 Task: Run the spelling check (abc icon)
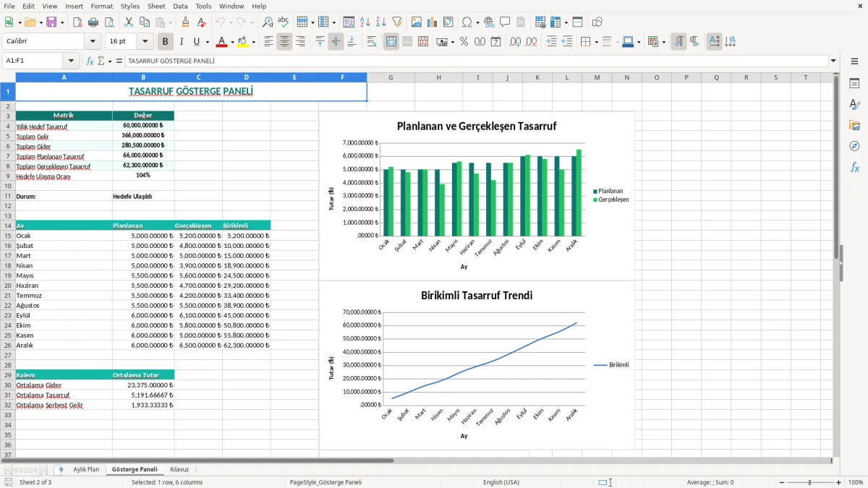pyautogui.click(x=283, y=22)
